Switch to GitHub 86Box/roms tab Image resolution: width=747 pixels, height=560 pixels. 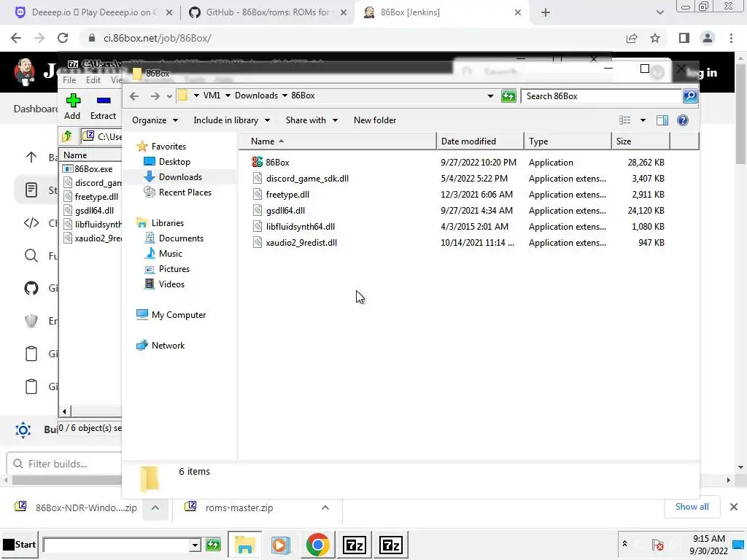pyautogui.click(x=267, y=12)
